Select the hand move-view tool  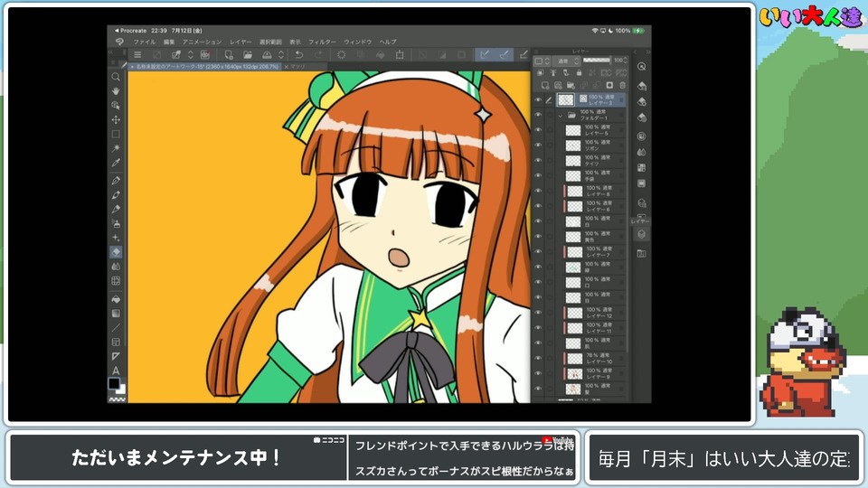pyautogui.click(x=116, y=90)
